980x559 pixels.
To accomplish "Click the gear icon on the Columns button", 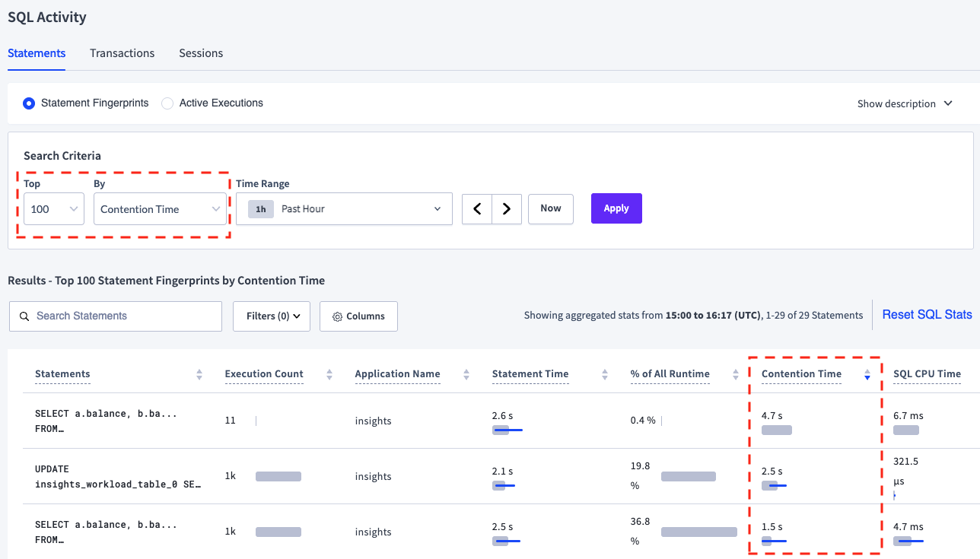I will [338, 316].
